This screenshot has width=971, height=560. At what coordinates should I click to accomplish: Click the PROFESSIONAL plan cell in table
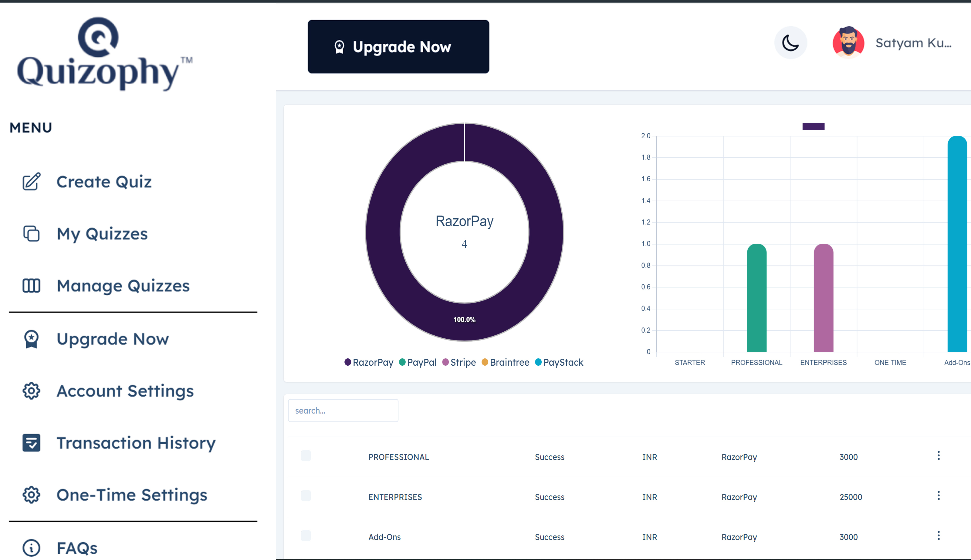tap(398, 457)
